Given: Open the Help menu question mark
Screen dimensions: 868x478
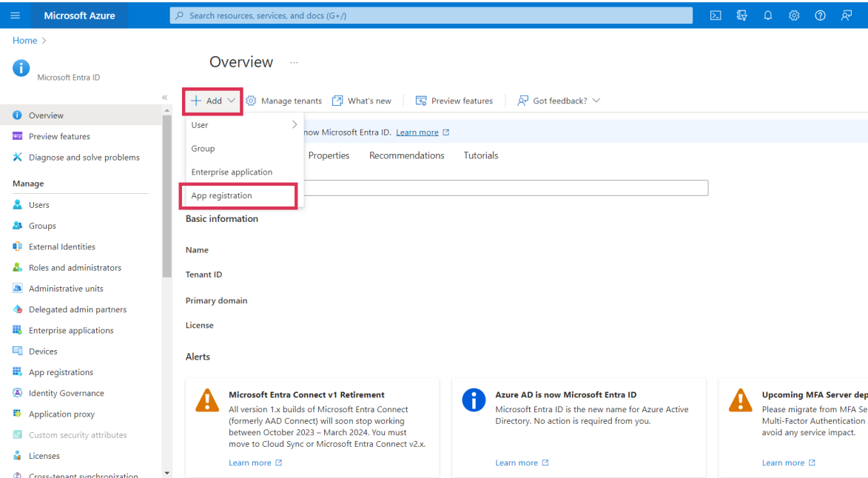Looking at the screenshot, I should [819, 15].
